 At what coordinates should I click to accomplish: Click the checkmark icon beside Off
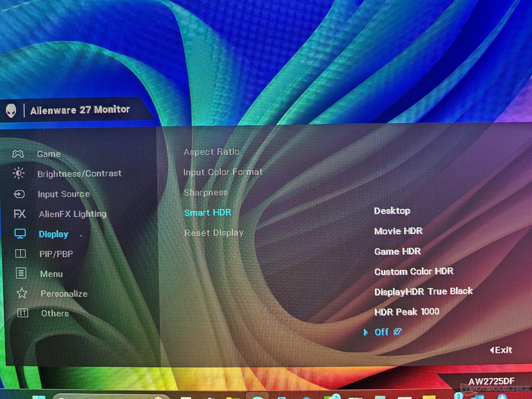[x=398, y=332]
